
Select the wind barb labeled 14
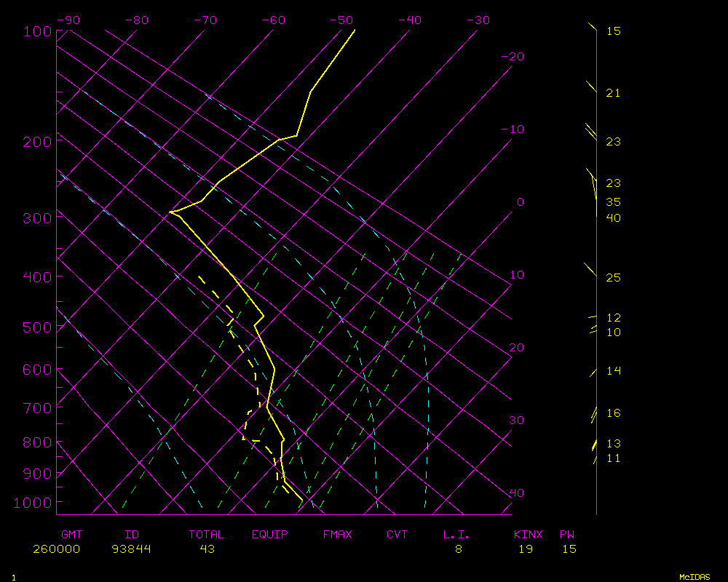click(x=593, y=372)
